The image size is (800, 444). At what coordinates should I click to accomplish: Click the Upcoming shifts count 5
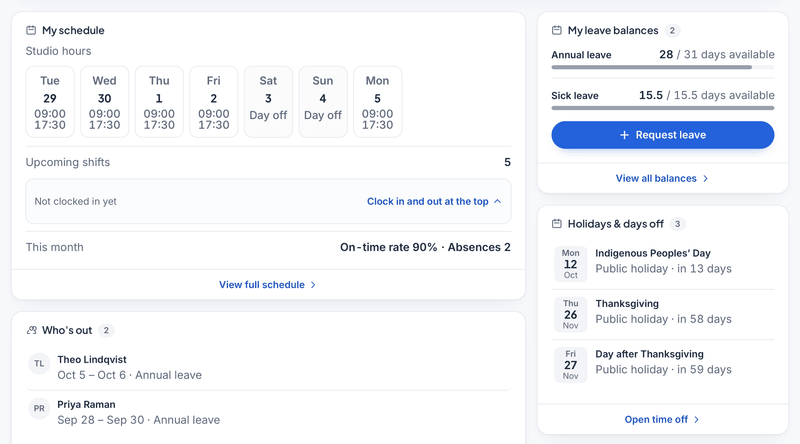point(507,162)
